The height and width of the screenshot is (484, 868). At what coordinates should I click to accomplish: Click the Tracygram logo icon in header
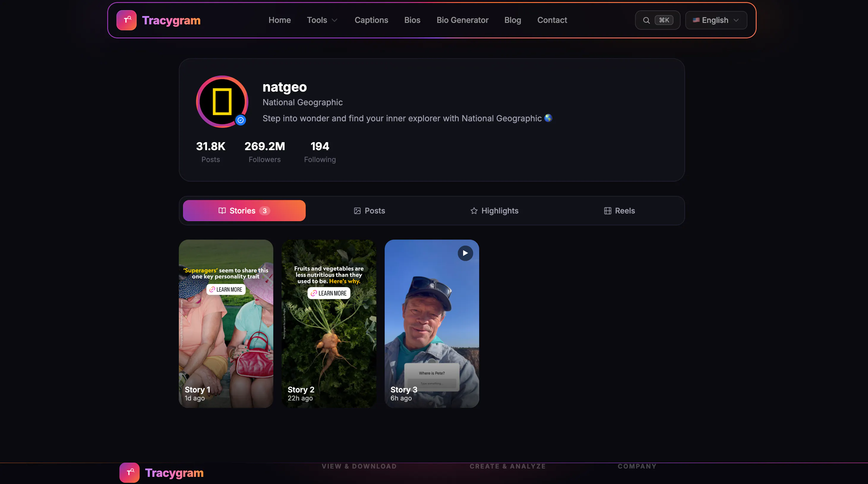click(x=126, y=20)
